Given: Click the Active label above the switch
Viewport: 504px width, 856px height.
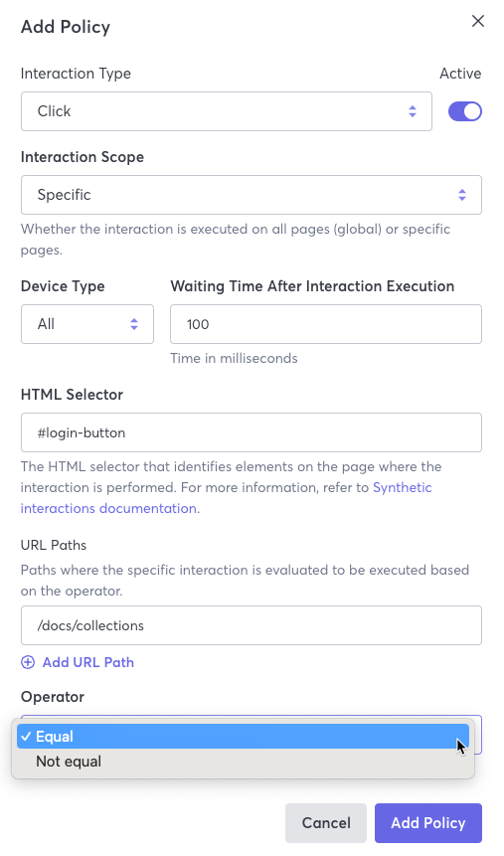Looking at the screenshot, I should (x=460, y=74).
